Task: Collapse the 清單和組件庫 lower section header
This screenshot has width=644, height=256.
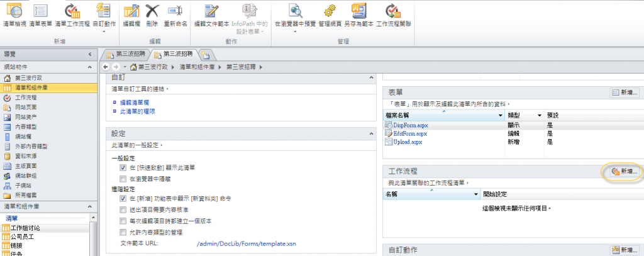Action: point(90,206)
